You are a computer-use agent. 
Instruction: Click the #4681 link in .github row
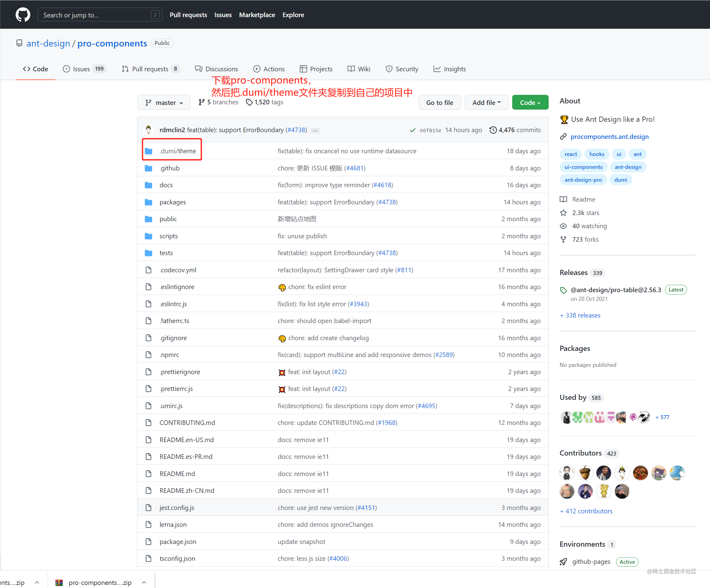[x=355, y=168]
